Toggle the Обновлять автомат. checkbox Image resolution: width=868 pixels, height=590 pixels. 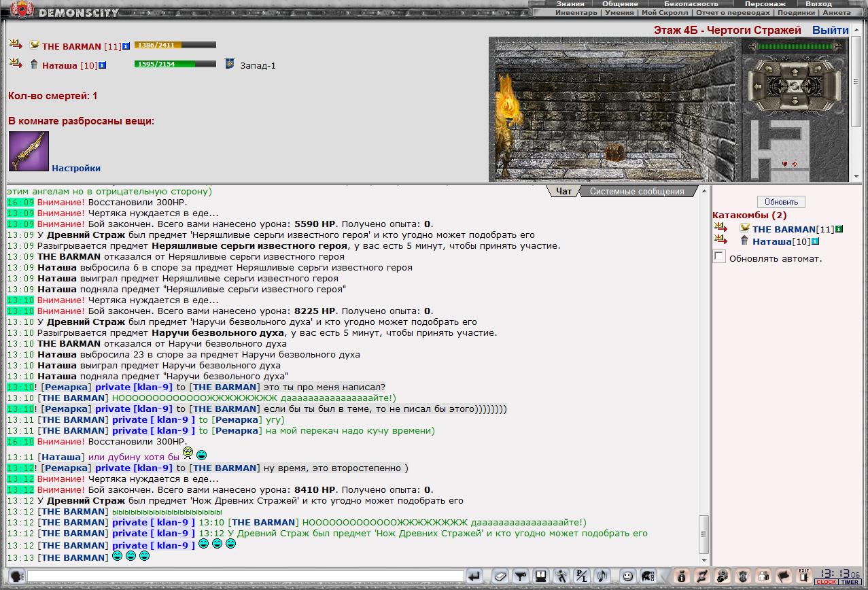[719, 256]
